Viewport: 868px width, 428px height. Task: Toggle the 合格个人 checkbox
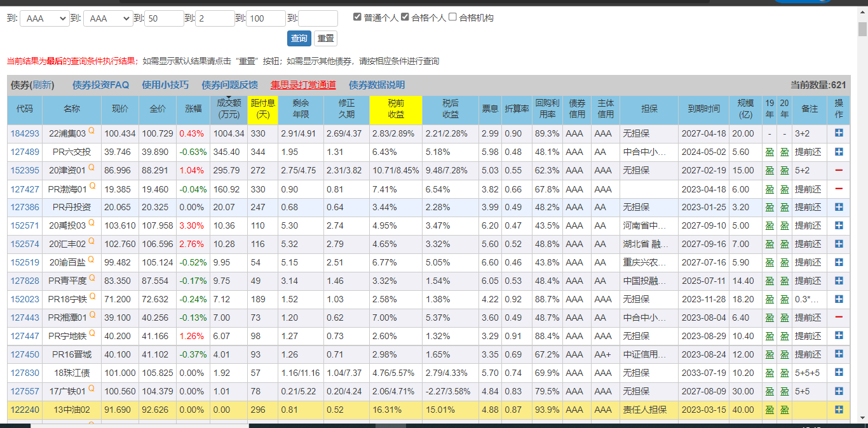click(x=405, y=17)
